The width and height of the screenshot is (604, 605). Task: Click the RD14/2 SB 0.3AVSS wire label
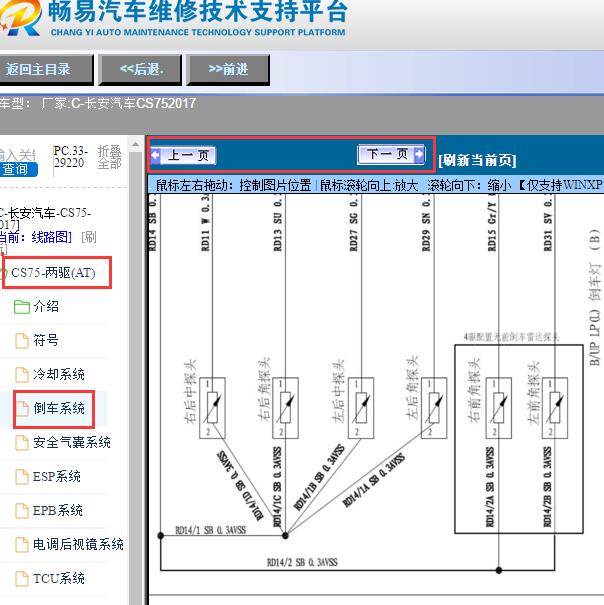pyautogui.click(x=302, y=562)
